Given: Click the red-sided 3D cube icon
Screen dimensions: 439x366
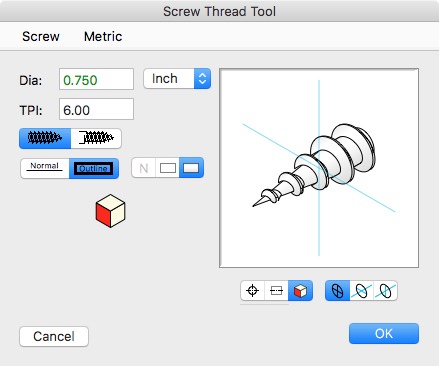Looking at the screenshot, I should click(110, 211).
